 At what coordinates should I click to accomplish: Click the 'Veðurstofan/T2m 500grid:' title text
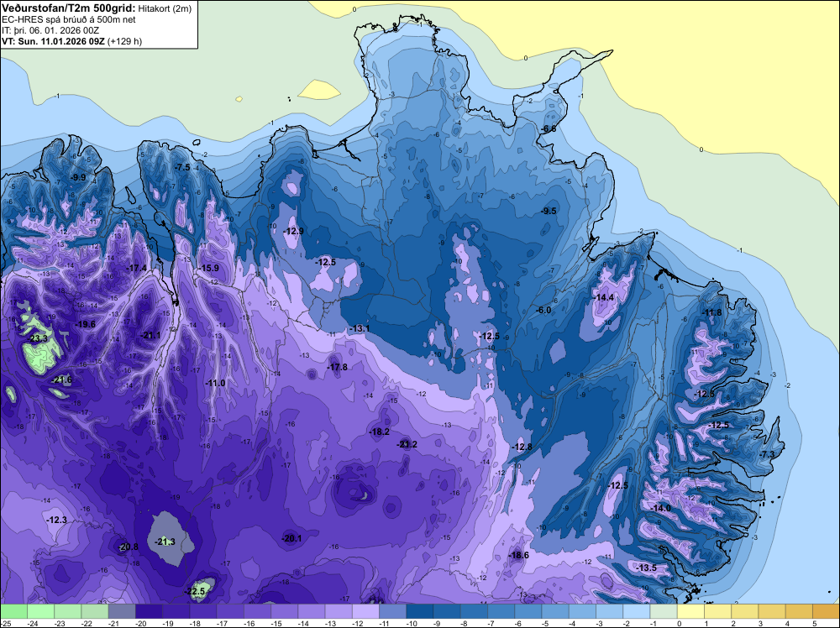tap(69, 8)
